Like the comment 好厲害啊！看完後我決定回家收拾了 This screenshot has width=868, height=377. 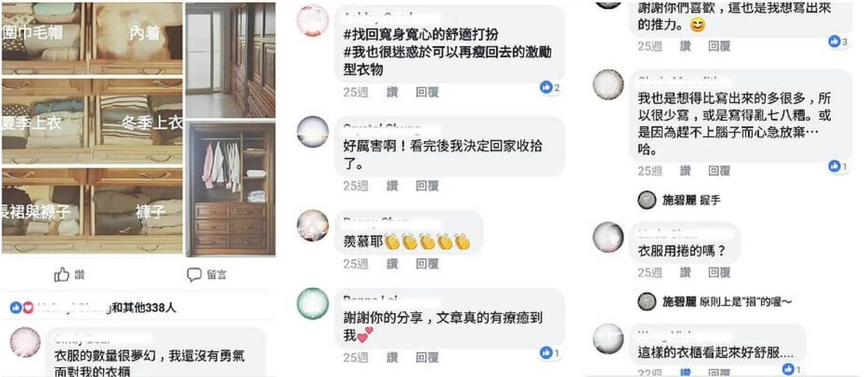tap(392, 186)
